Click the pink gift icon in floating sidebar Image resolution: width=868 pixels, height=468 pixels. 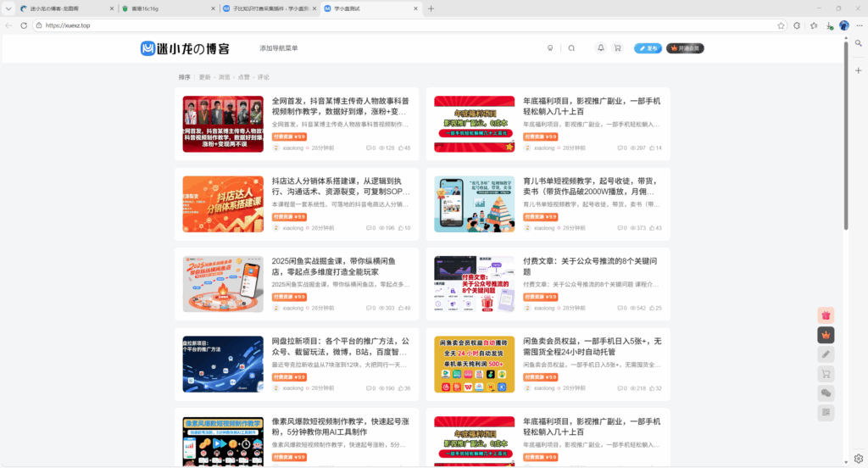click(x=826, y=315)
